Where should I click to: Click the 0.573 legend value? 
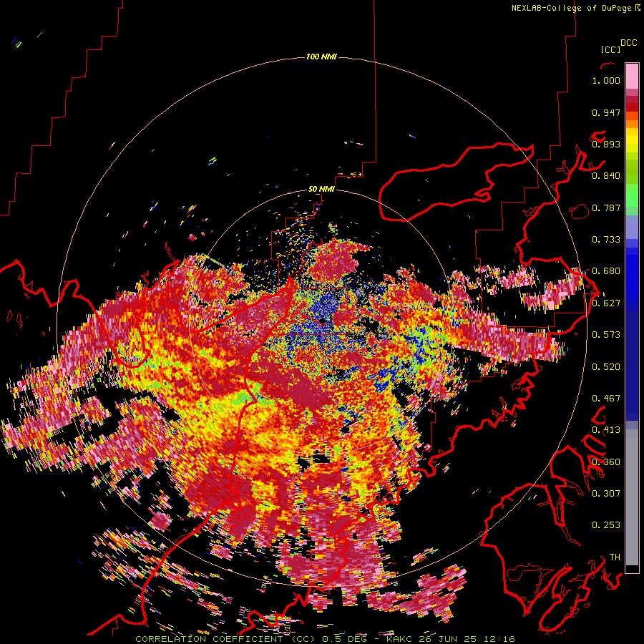tap(606, 335)
